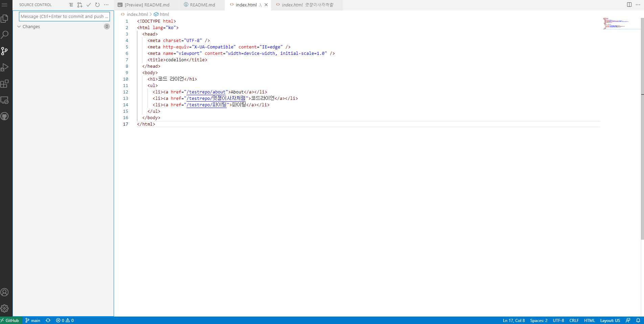Open Source Control more actions menu
Screen dimensions: 644x324
(x=106, y=5)
